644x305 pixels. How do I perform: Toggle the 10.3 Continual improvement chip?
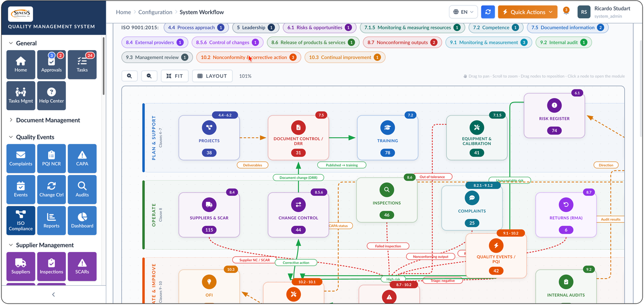click(345, 57)
